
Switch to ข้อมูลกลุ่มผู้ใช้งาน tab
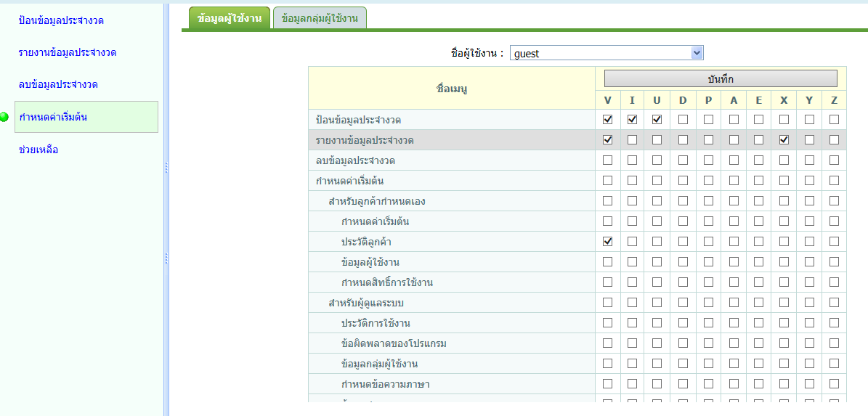pyautogui.click(x=320, y=18)
